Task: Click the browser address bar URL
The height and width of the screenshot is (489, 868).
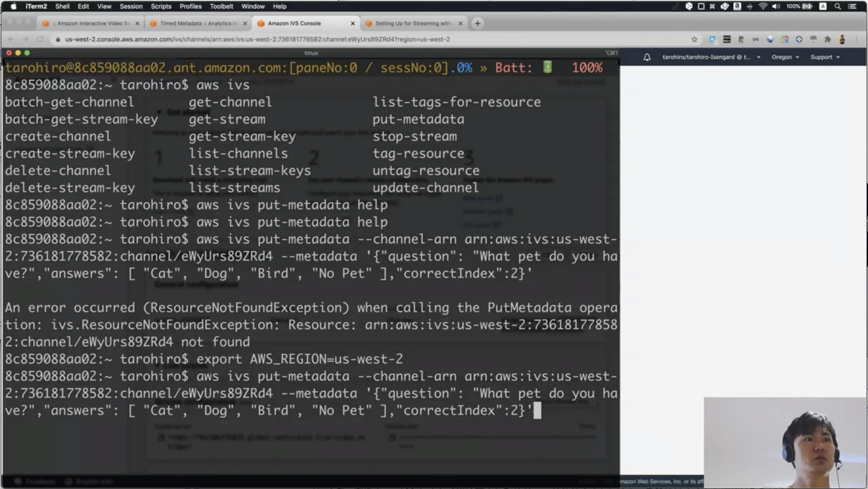Action: point(257,40)
